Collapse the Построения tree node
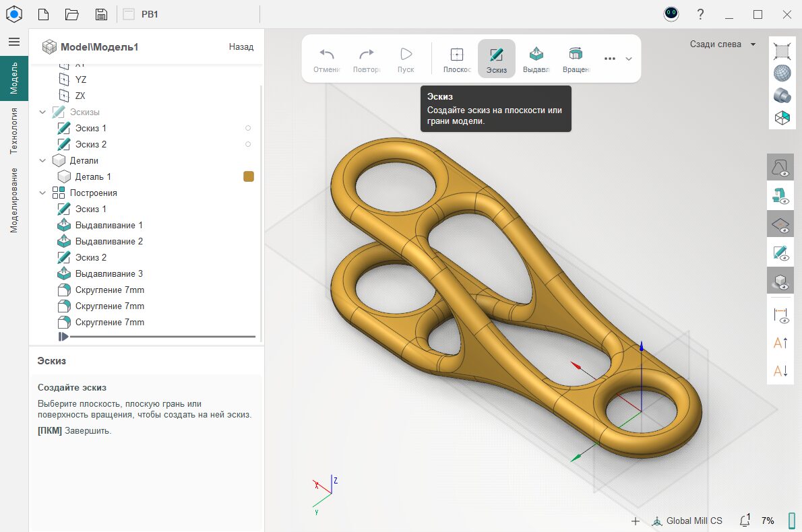 (x=43, y=193)
